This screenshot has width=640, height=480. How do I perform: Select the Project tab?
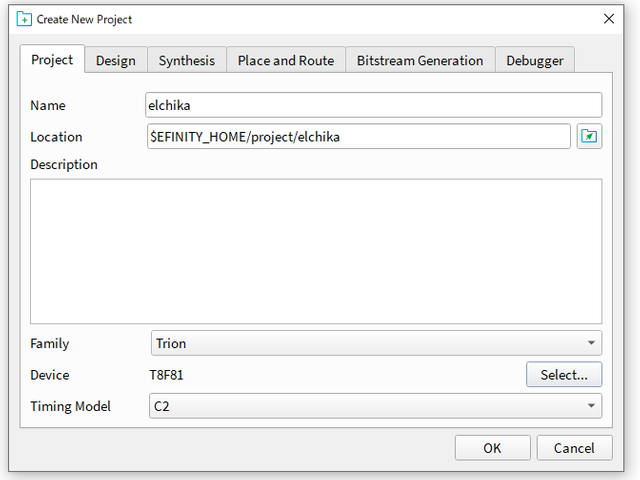(52, 60)
